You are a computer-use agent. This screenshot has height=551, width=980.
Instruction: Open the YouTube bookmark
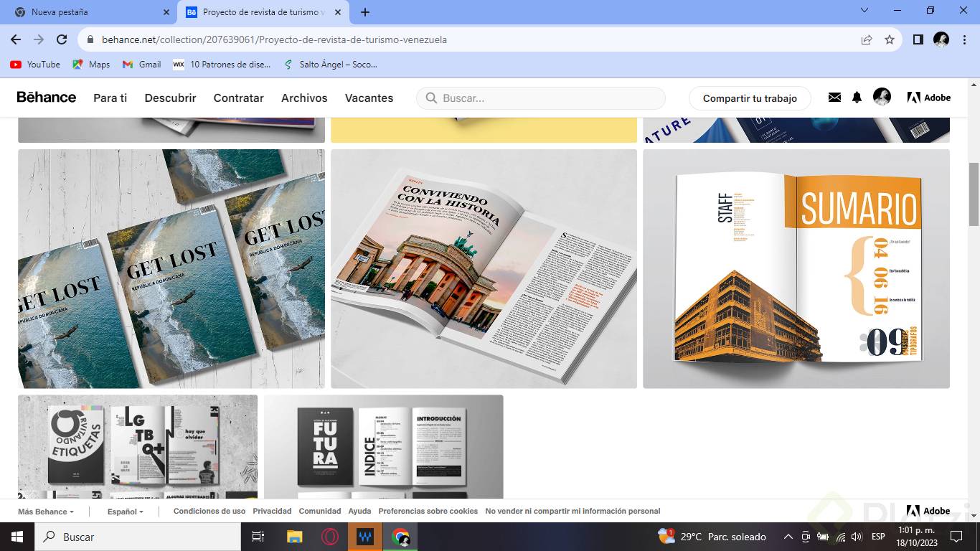[x=35, y=65]
